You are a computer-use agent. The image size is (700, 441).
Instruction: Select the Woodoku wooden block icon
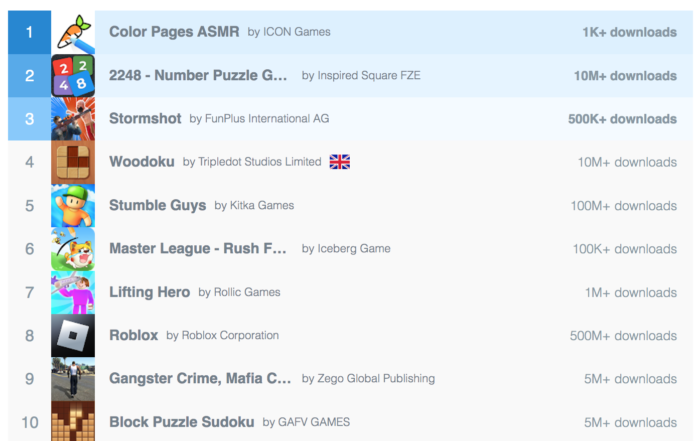73,163
